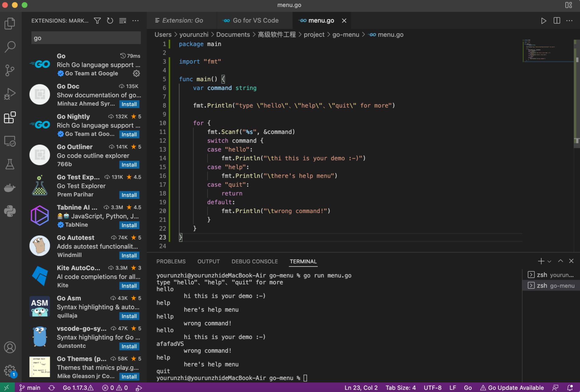Open the Search view in activity bar

[x=10, y=47]
